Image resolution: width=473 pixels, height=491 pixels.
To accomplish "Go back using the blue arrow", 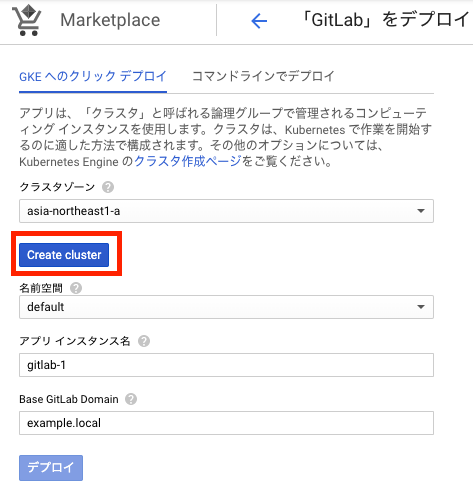I will [259, 21].
